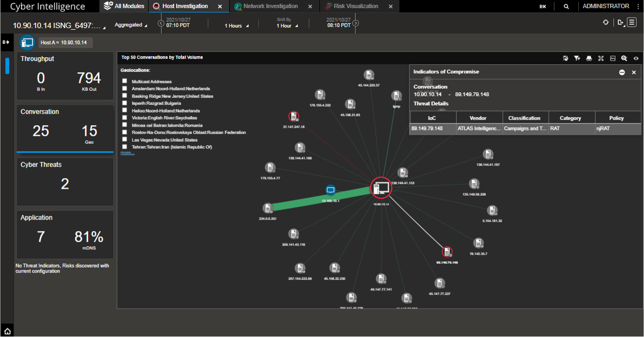
Task: Click the fit-to-screen icon in graph toolbar
Action: point(601,58)
